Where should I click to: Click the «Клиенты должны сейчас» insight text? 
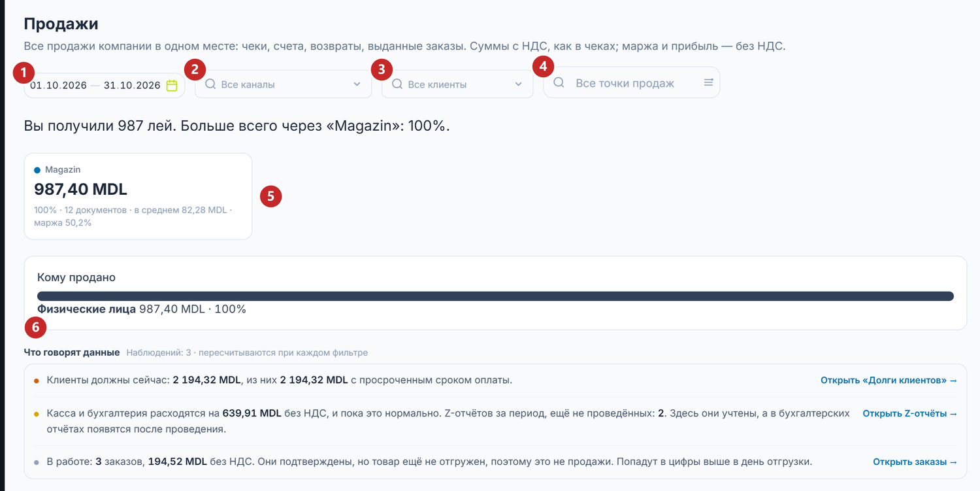pyautogui.click(x=280, y=380)
